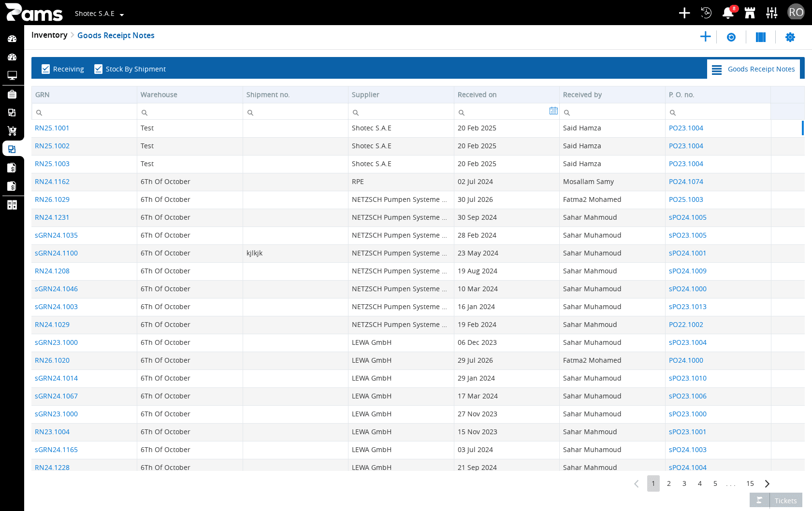
Task: Open the Received on calendar picker icon
Action: point(553,111)
